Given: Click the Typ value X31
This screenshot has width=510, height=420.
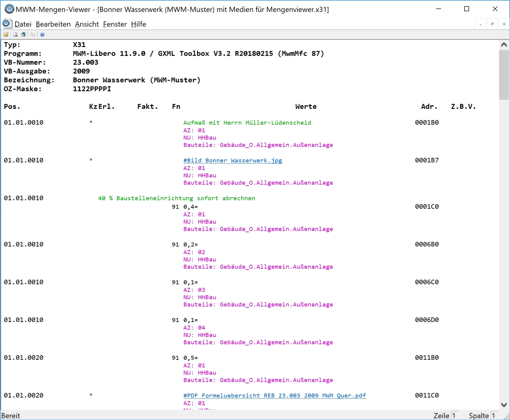Looking at the screenshot, I should 79,45.
